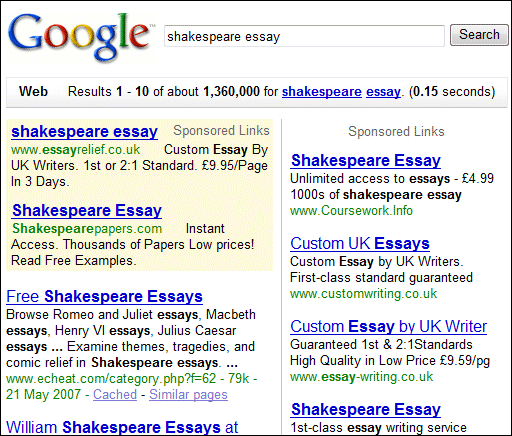
Task: Open the 'Free Shakespeare Essays' result
Action: click(x=104, y=296)
